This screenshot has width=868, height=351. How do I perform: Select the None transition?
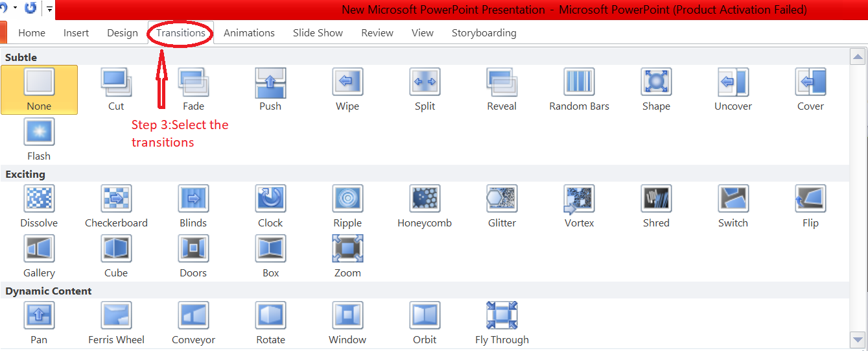39,90
